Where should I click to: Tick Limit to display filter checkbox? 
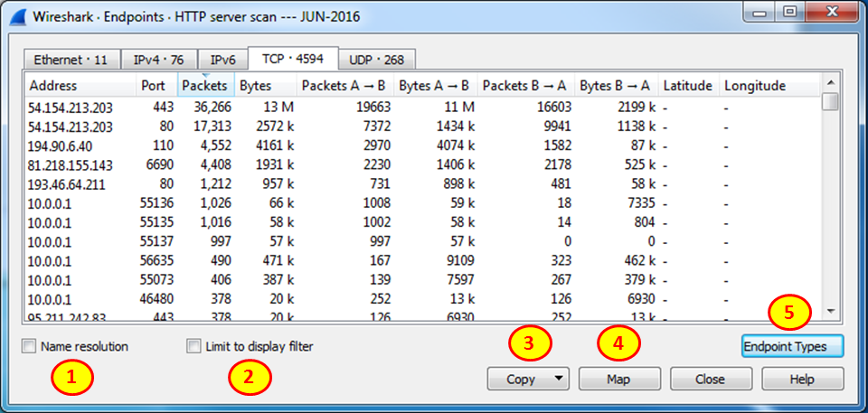[x=193, y=346]
